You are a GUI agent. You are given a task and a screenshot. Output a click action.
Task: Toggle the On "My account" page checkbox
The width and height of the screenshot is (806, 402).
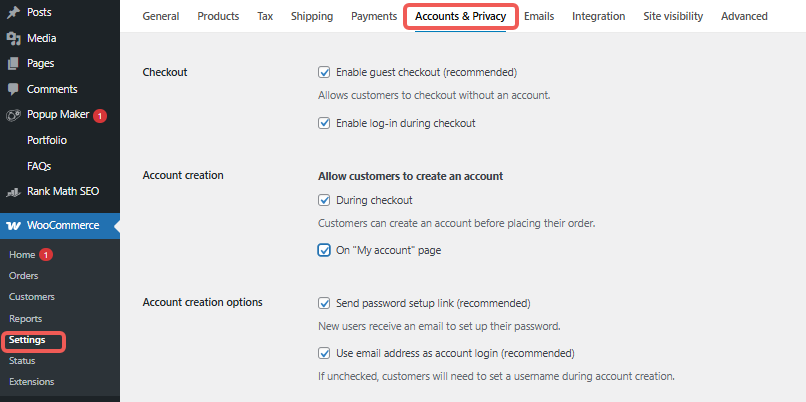(x=324, y=250)
